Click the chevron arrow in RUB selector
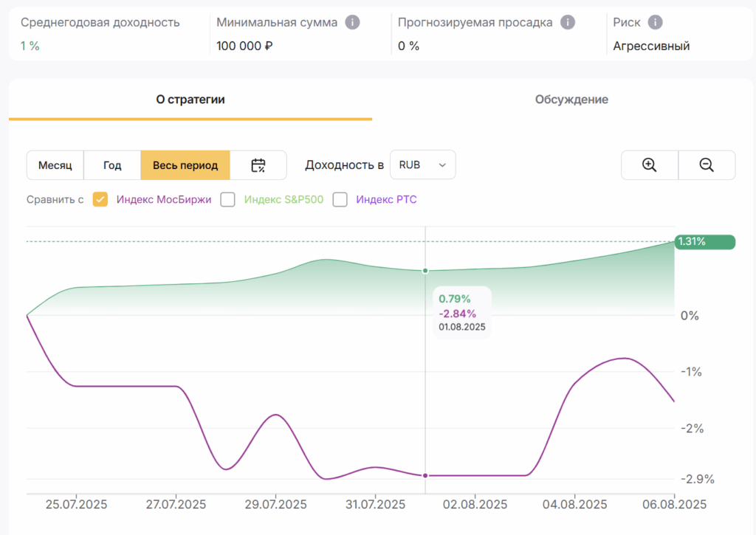Image resolution: width=756 pixels, height=535 pixels. pyautogui.click(x=442, y=165)
